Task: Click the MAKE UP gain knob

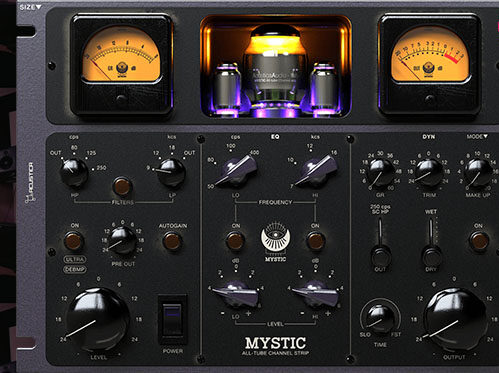Action: (478, 173)
